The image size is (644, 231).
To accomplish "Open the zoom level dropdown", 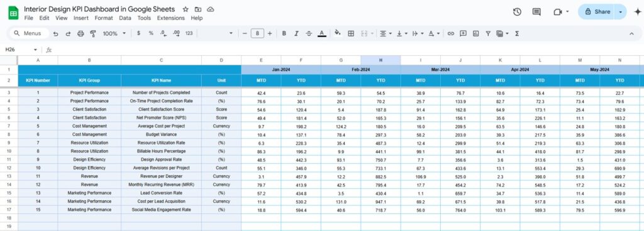I will click(114, 34).
